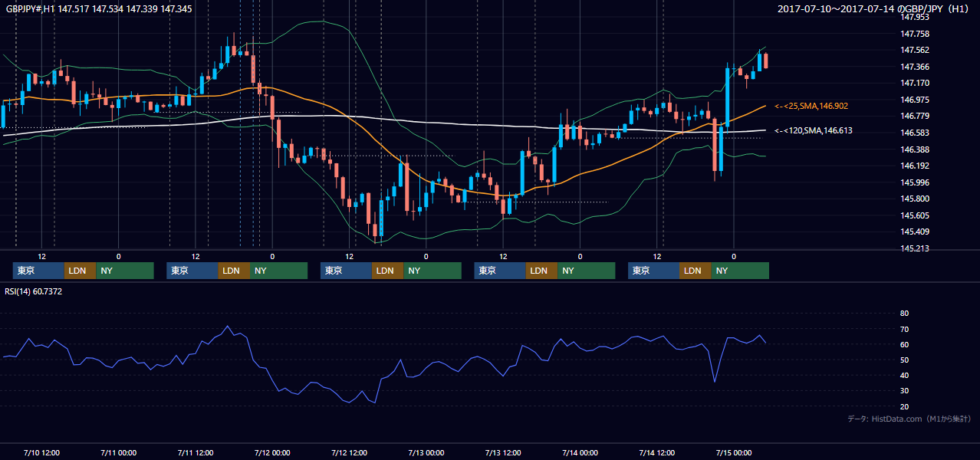Click the 7/10 12:00 time axis label
This screenshot has width=980, height=460.
coord(41,452)
